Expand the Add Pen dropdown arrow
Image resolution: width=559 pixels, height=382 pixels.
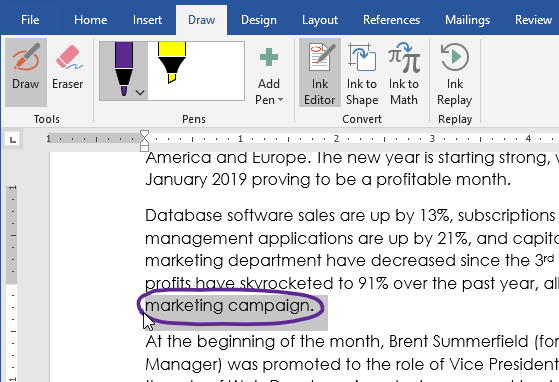pos(281,100)
